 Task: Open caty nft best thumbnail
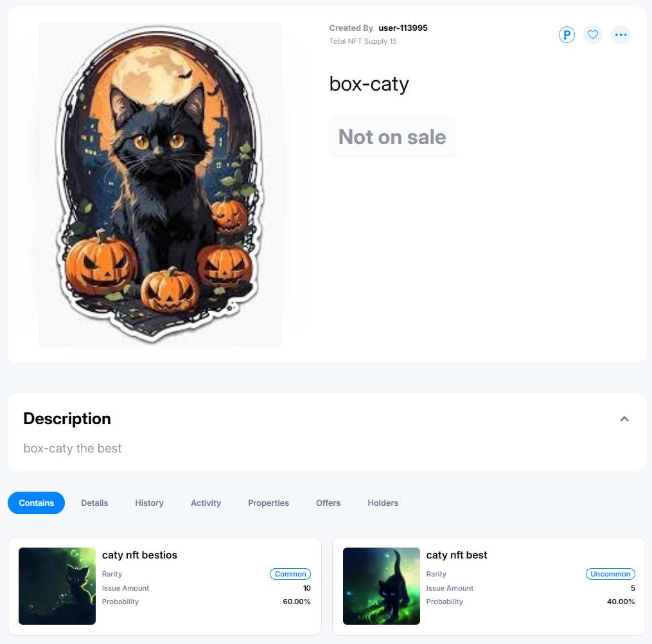tap(382, 586)
